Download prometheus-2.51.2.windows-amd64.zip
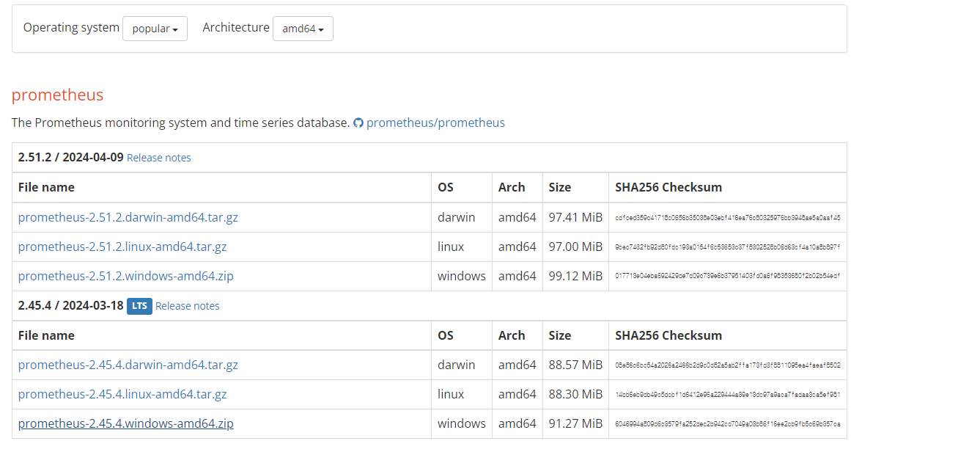 [126, 276]
